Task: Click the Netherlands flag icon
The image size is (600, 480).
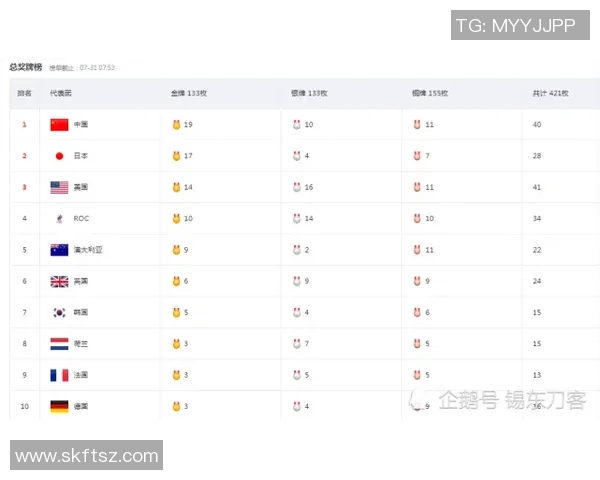Action: [59, 344]
